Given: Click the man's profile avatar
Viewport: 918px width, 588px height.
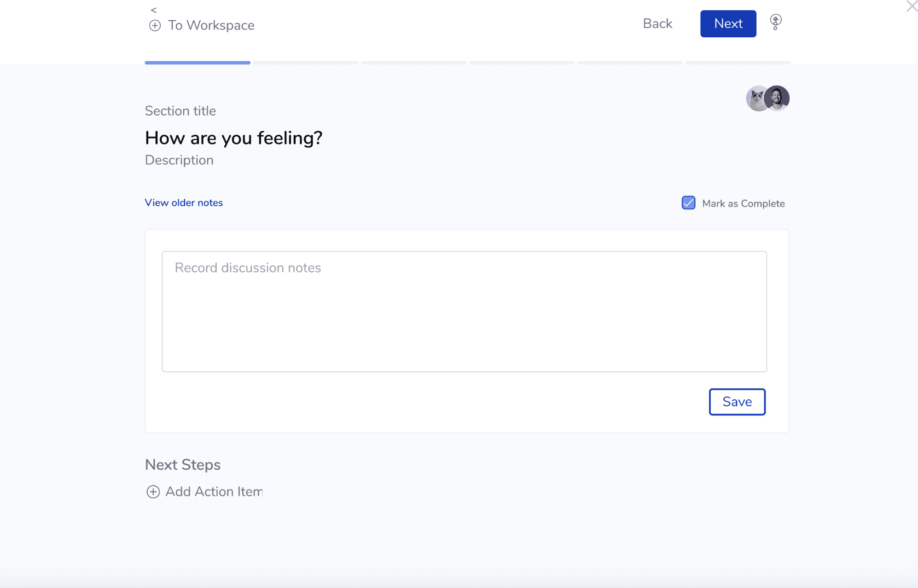Looking at the screenshot, I should tap(777, 98).
